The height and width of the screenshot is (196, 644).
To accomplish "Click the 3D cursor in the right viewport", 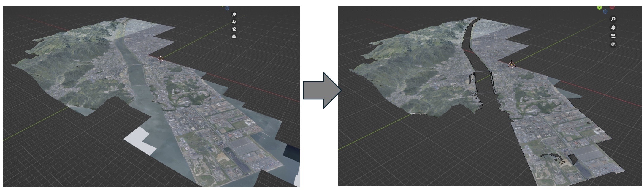I will tap(511, 65).
